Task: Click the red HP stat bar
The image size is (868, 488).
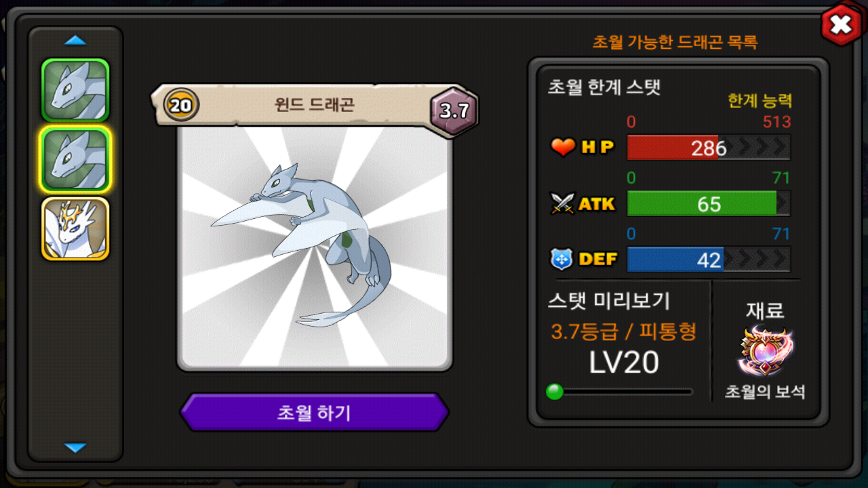Action: pos(709,148)
